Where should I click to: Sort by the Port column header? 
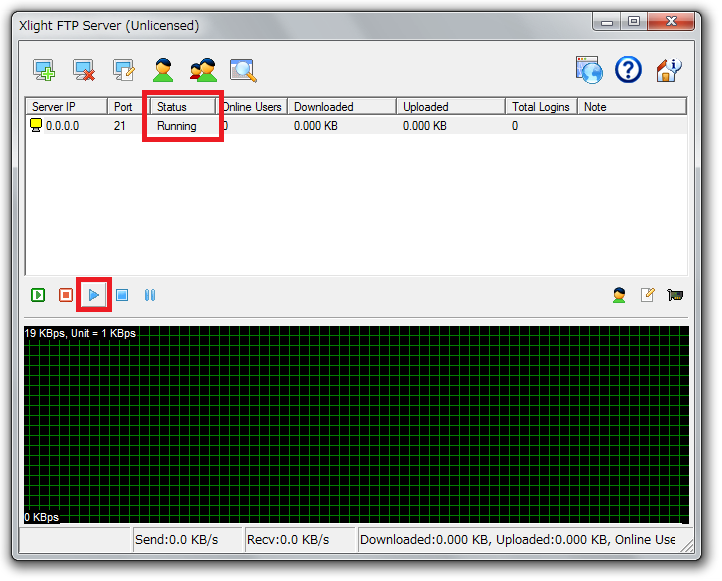[128, 106]
